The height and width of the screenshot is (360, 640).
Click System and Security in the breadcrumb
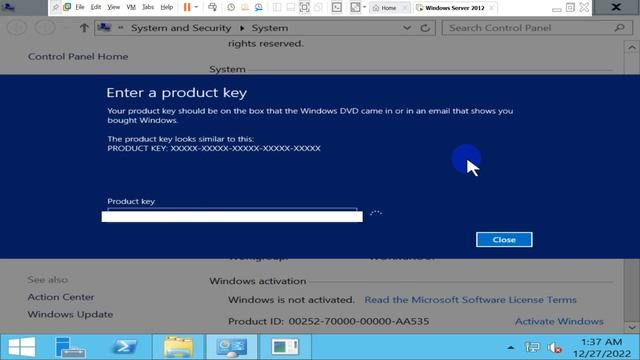click(181, 28)
